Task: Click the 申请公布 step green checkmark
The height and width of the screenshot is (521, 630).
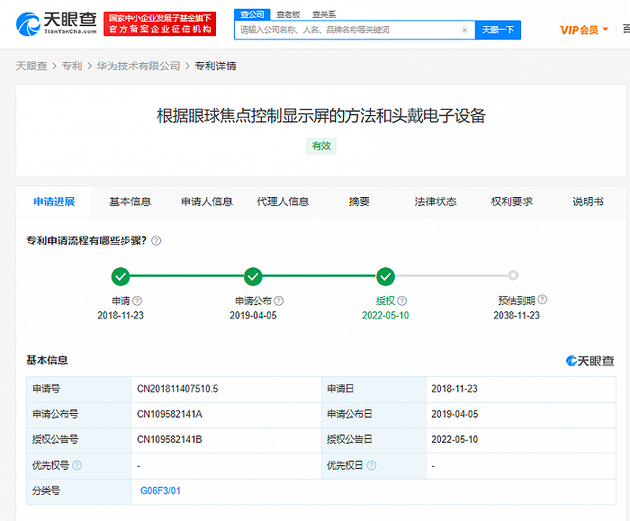Action: coord(253,276)
